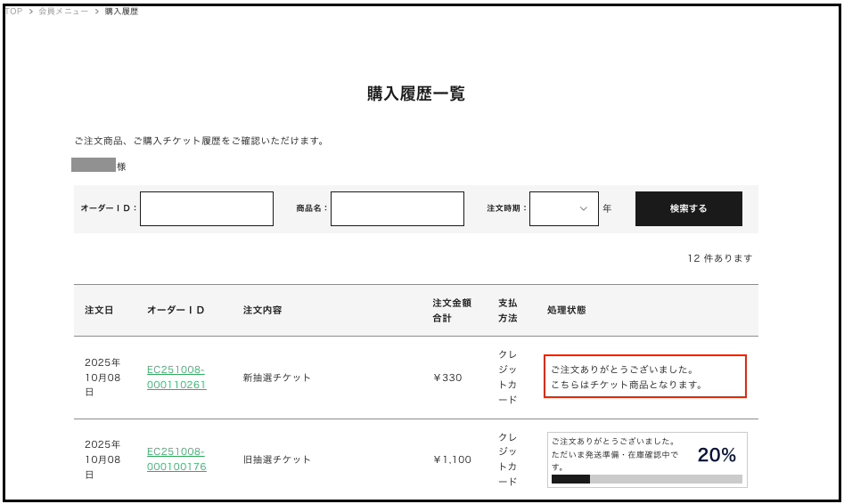The height and width of the screenshot is (504, 844).
Task: Open order EC251008-000100176
Action: (x=176, y=459)
